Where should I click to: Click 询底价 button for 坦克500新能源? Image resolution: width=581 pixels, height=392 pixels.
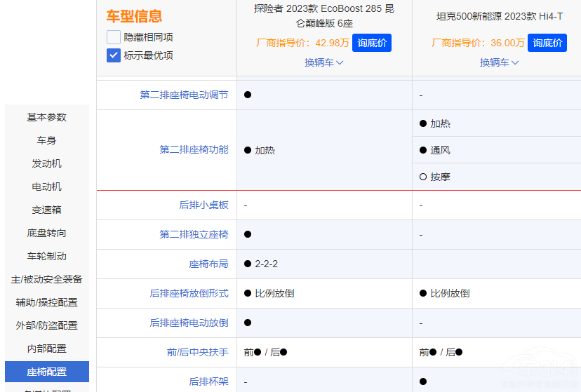(547, 43)
